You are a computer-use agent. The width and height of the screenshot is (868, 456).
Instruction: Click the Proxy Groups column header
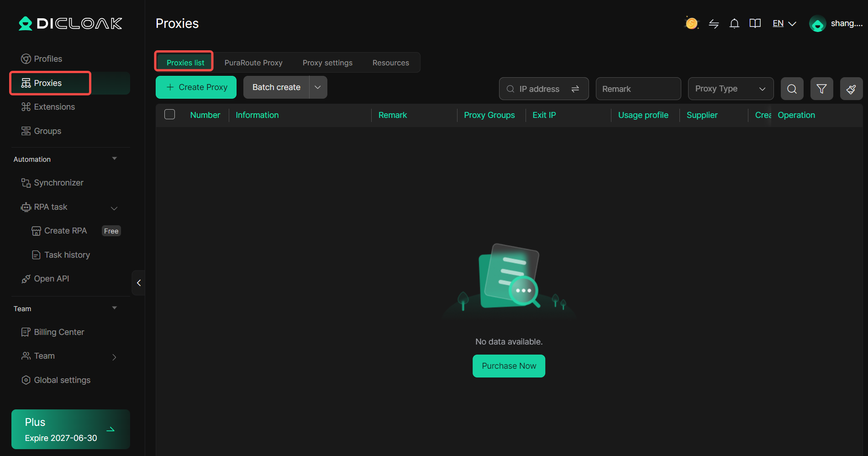(x=489, y=115)
